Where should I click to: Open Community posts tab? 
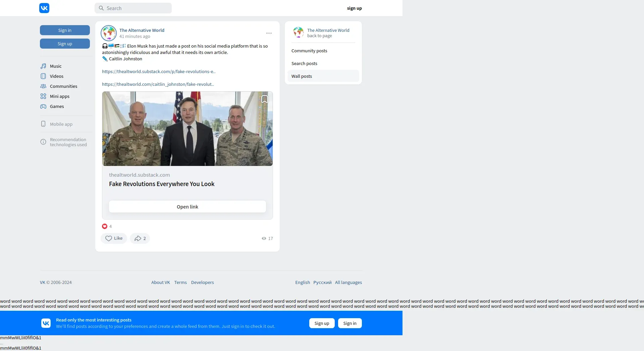click(x=323, y=51)
